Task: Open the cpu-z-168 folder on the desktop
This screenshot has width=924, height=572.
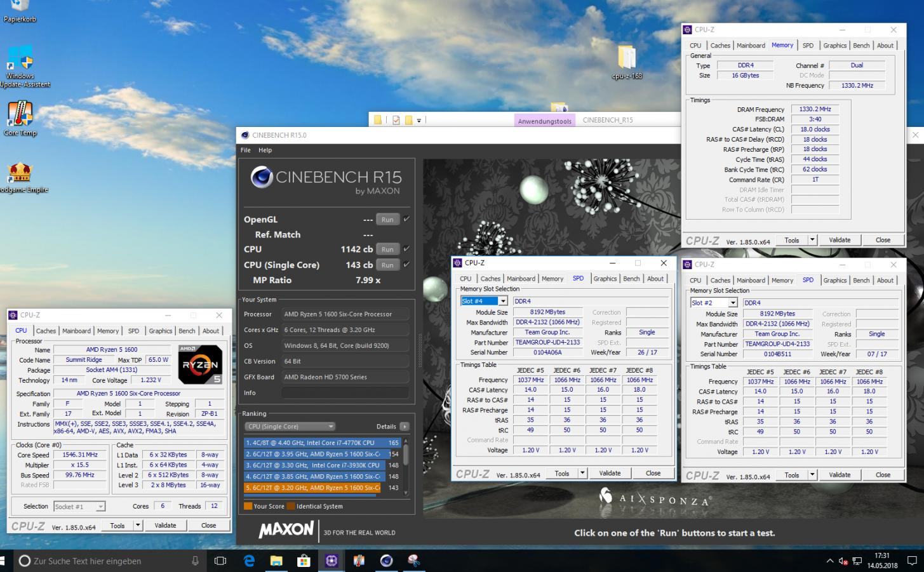Action: click(627, 62)
